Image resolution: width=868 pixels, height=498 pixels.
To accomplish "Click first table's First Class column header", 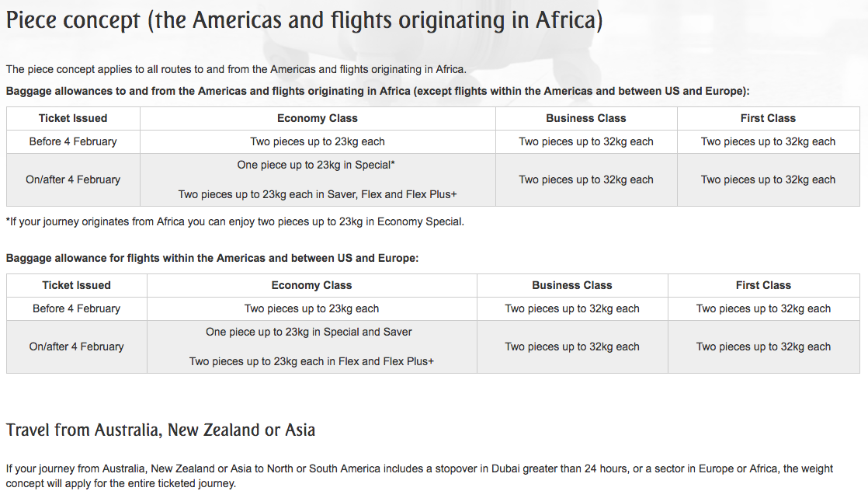I will tap(768, 118).
